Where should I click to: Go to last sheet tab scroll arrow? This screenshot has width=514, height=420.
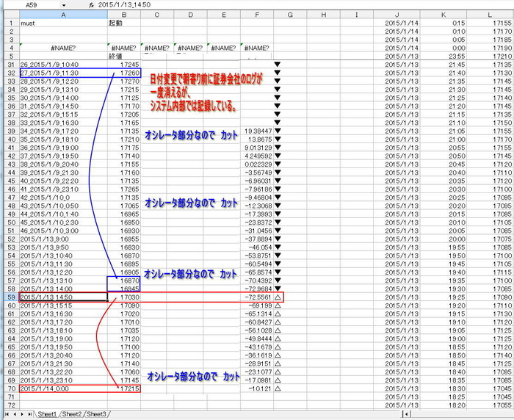tap(30, 414)
